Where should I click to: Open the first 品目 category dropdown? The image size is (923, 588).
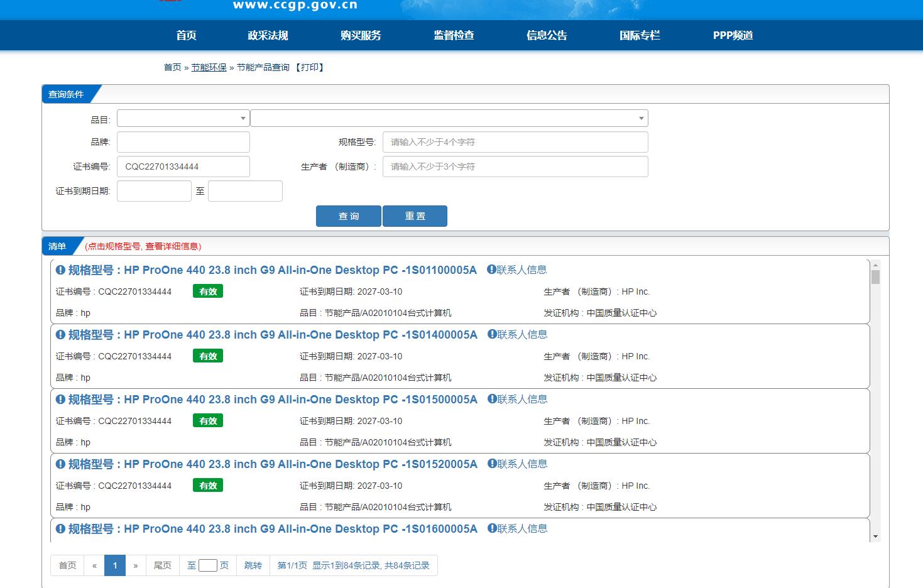pos(183,118)
